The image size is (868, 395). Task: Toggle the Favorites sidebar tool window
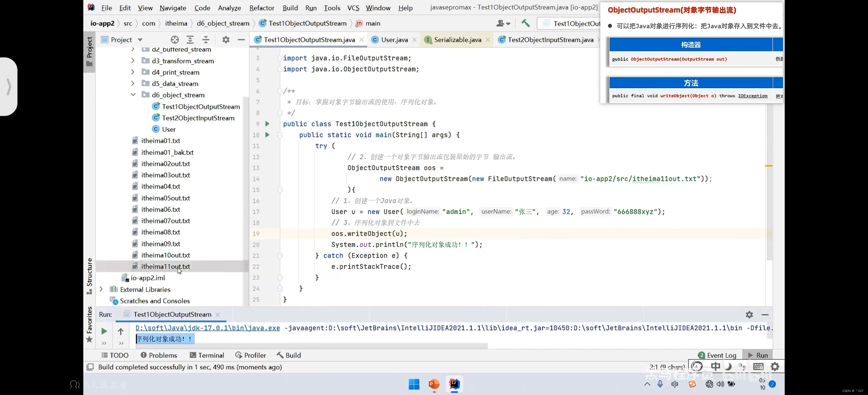pos(89,325)
